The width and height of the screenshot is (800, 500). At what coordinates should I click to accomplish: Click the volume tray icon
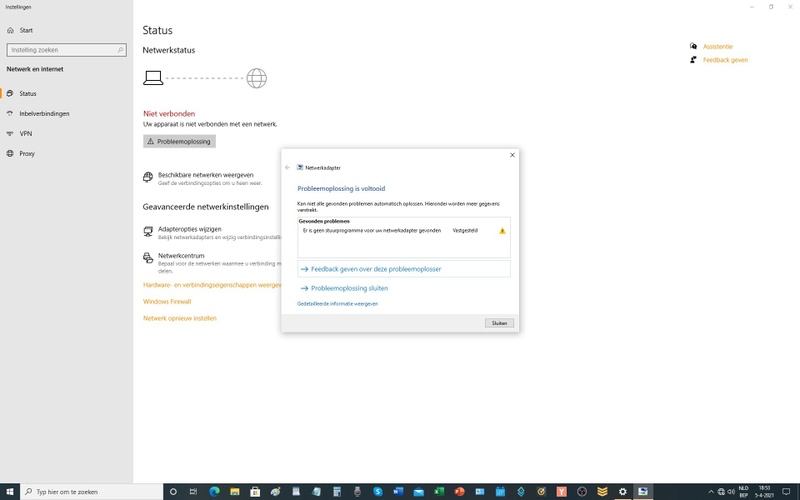731,492
